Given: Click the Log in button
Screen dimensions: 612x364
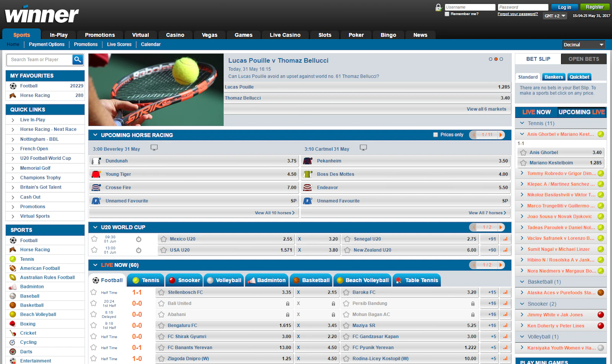Looking at the screenshot, I should click(565, 7).
